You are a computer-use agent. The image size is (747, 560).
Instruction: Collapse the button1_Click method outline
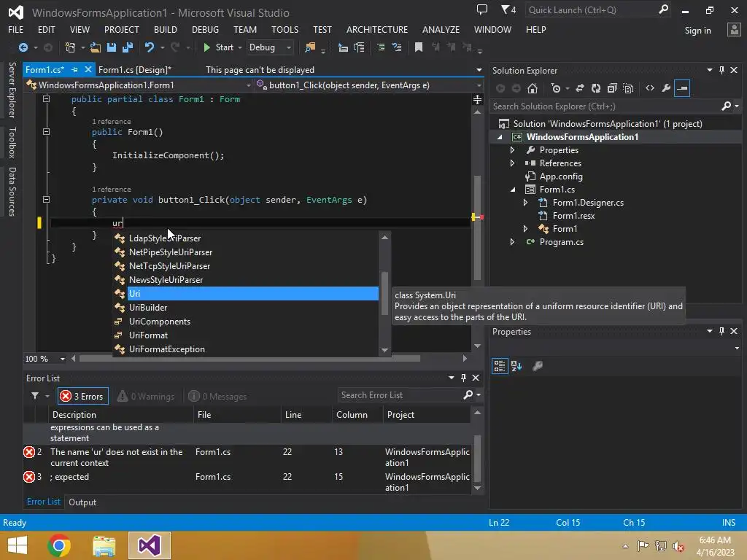point(46,200)
